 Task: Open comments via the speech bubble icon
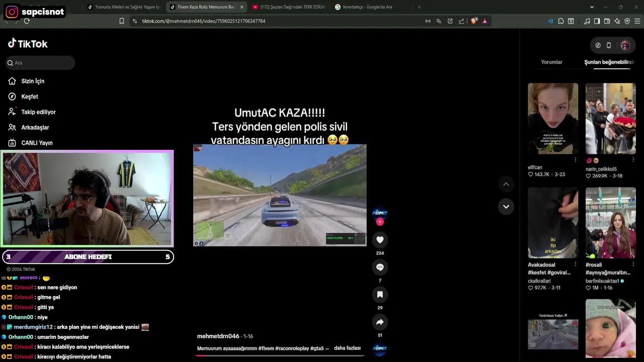click(380, 267)
